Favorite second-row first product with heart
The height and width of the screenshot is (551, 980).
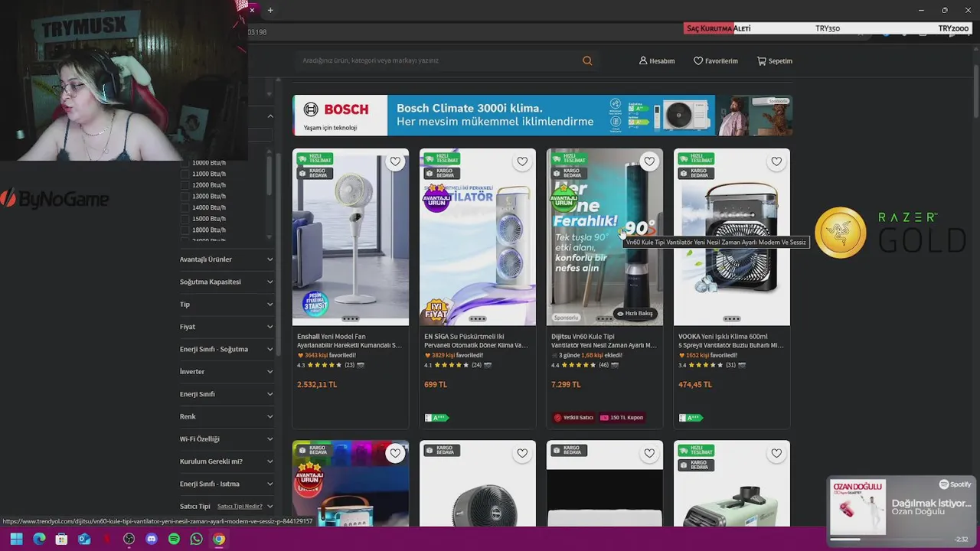[x=395, y=453]
